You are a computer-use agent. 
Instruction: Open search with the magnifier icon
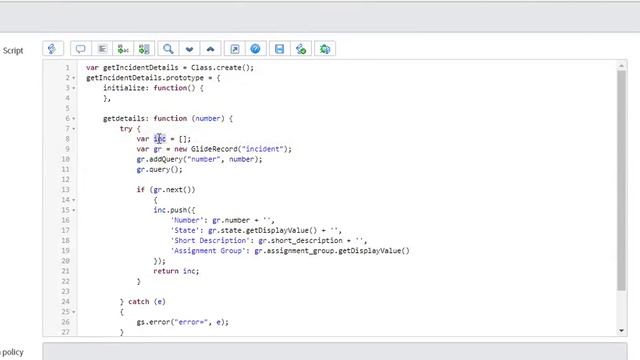point(168,49)
